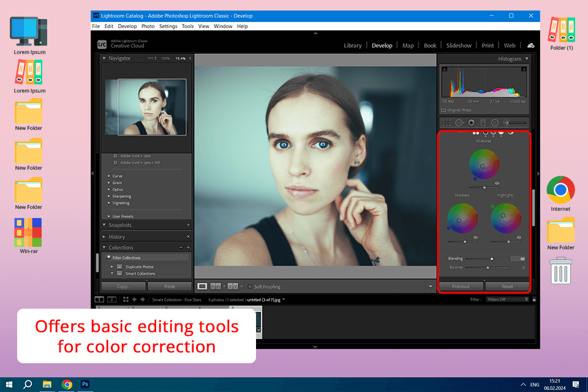Click the go back arrow in filmstrip
Image resolution: width=588 pixels, height=392 pixels.
point(134,300)
